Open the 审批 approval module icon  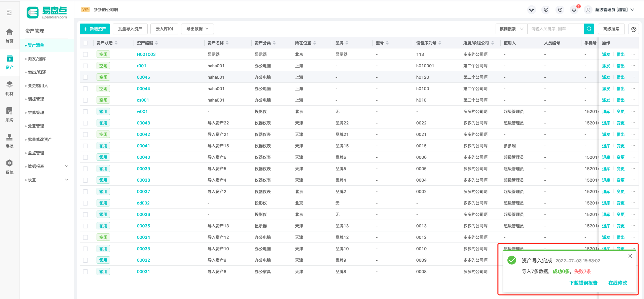[9, 137]
